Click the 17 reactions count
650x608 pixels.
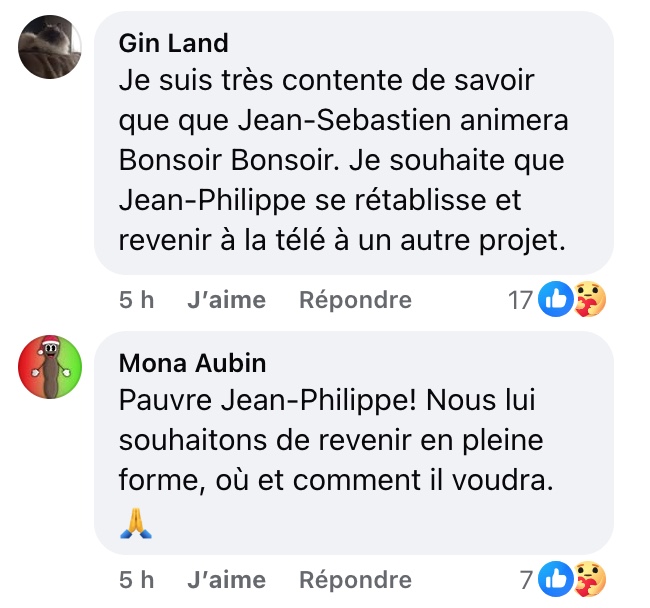(520, 299)
